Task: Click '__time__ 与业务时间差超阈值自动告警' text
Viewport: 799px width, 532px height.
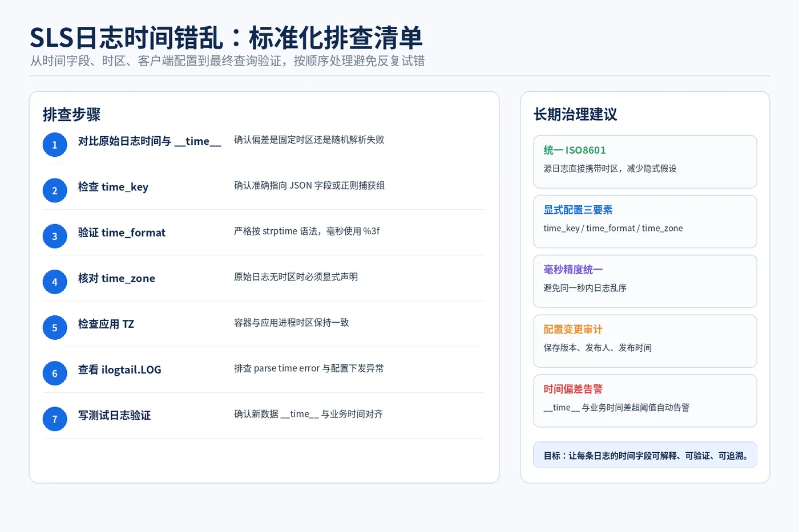Action: click(x=616, y=408)
